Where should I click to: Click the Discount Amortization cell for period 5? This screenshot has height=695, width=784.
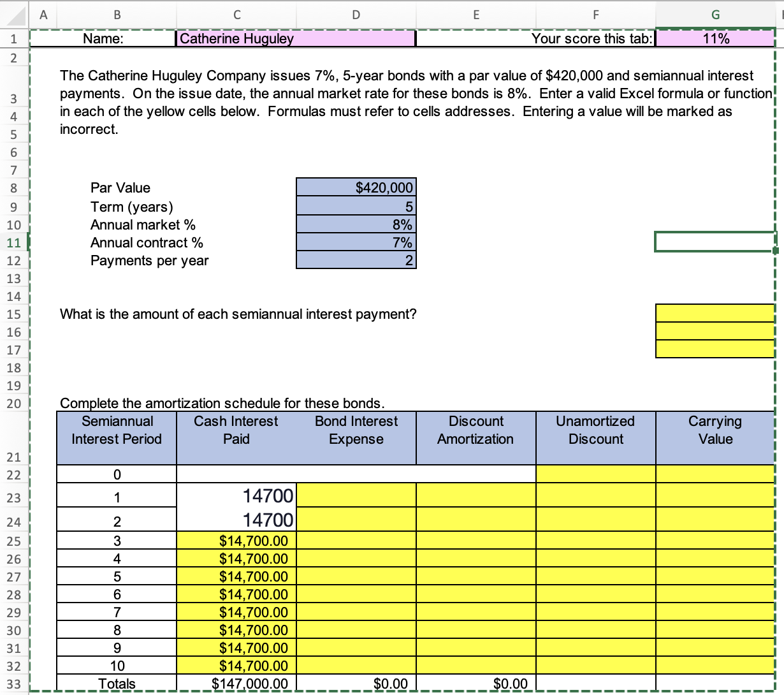pyautogui.click(x=475, y=576)
